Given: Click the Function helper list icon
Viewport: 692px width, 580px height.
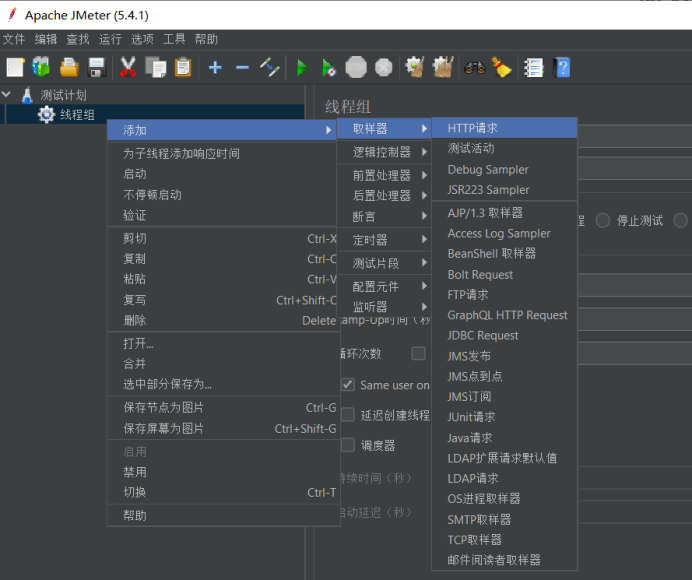Looking at the screenshot, I should (533, 68).
